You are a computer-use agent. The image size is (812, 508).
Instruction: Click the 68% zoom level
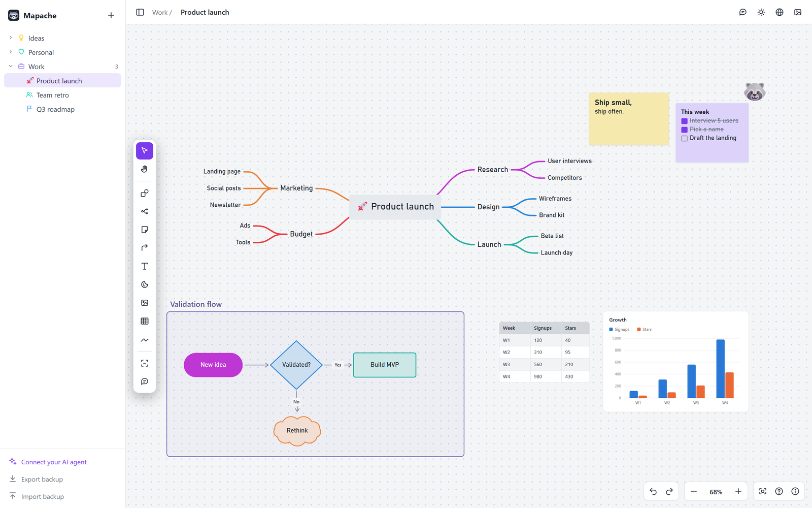tap(716, 492)
